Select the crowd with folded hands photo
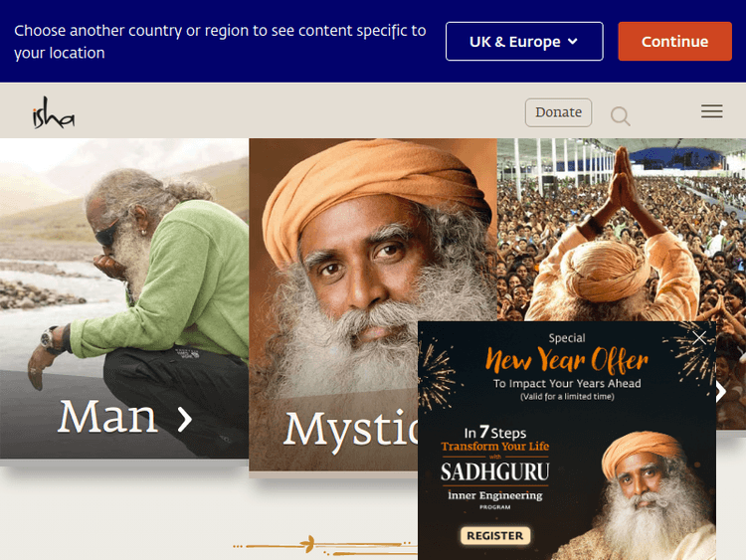 pos(621,230)
